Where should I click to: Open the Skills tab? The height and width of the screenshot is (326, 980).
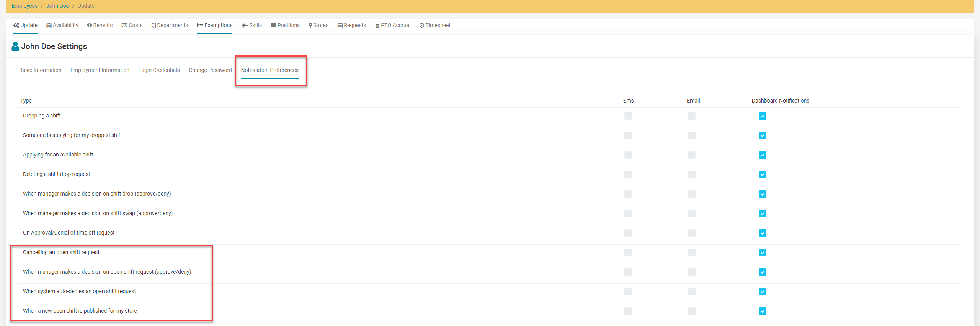[252, 25]
